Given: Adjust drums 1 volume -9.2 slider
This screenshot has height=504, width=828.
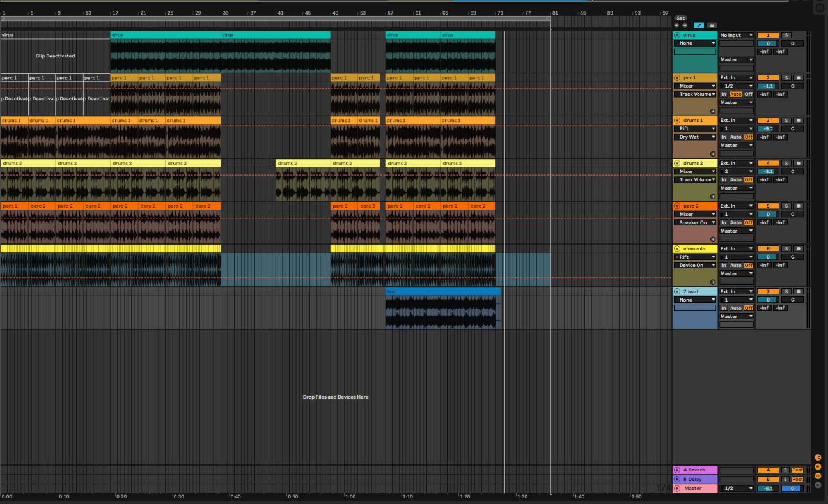Looking at the screenshot, I should (768, 128).
